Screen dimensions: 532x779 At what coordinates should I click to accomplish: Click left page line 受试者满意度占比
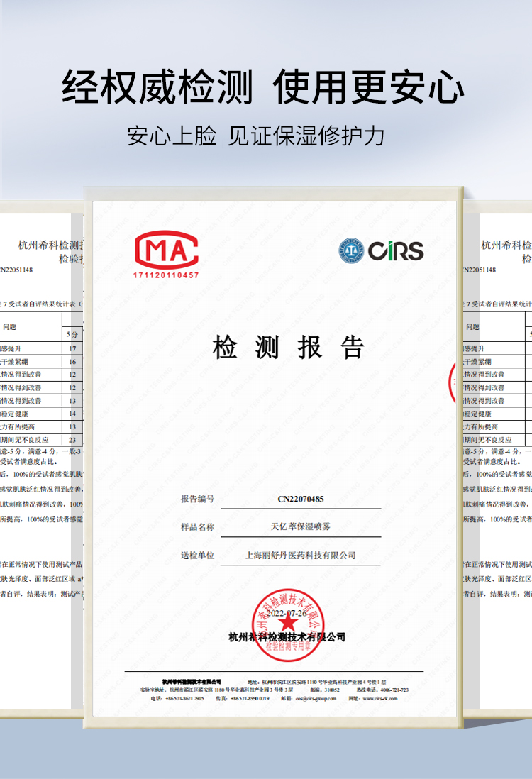click(x=29, y=462)
